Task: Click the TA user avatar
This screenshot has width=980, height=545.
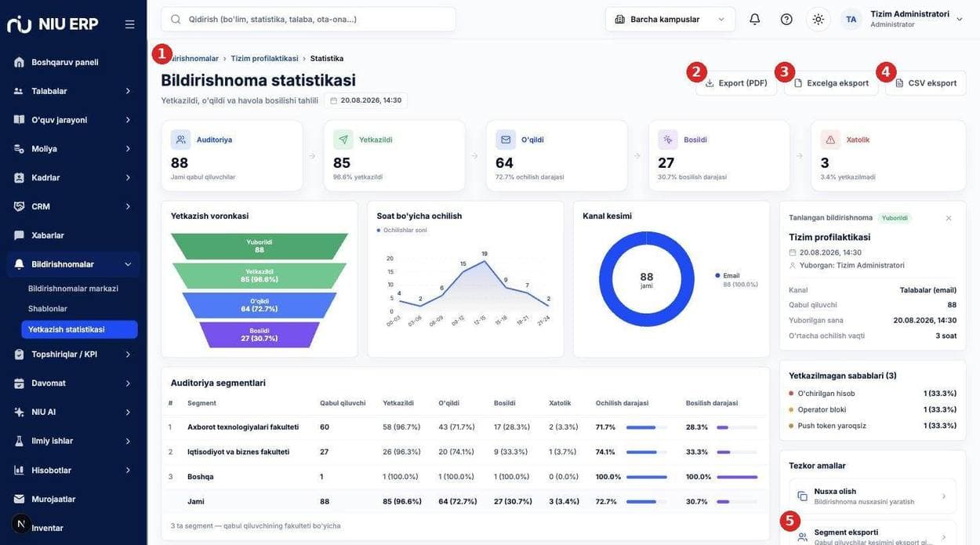Action: 851,19
